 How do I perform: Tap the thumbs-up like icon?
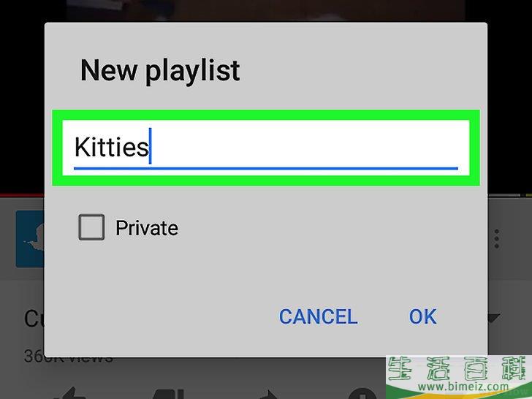(69, 393)
